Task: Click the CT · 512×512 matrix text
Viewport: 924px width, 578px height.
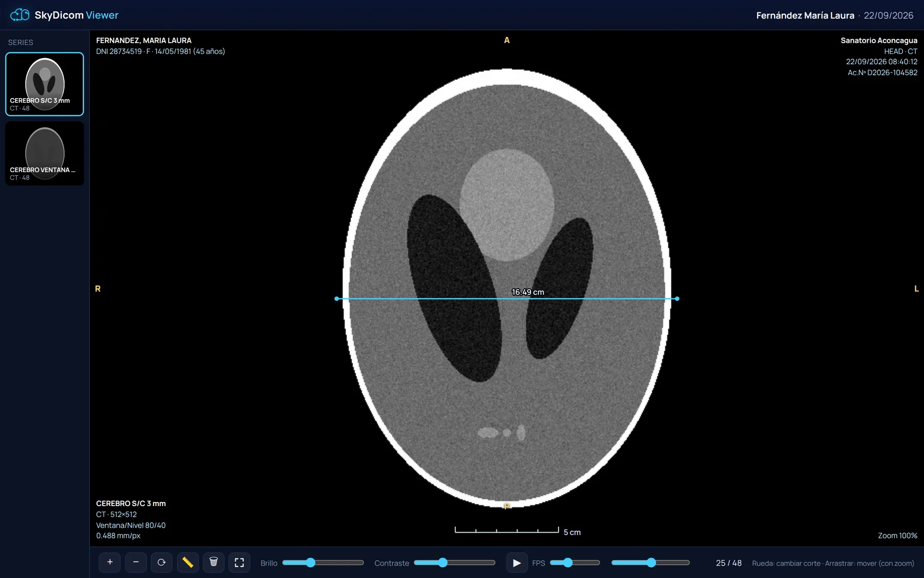Action: [117, 514]
